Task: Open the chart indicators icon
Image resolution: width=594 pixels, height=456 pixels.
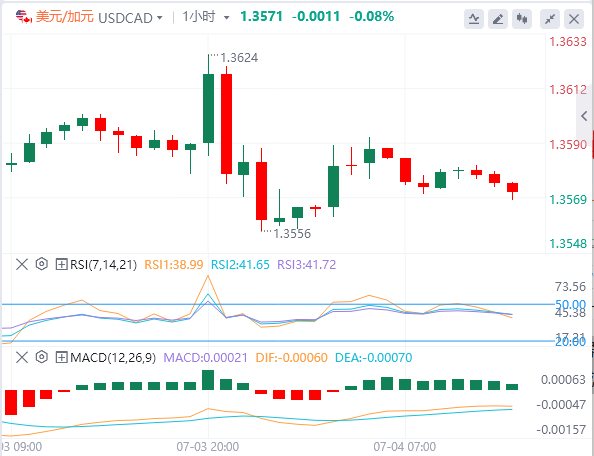Action: click(474, 19)
